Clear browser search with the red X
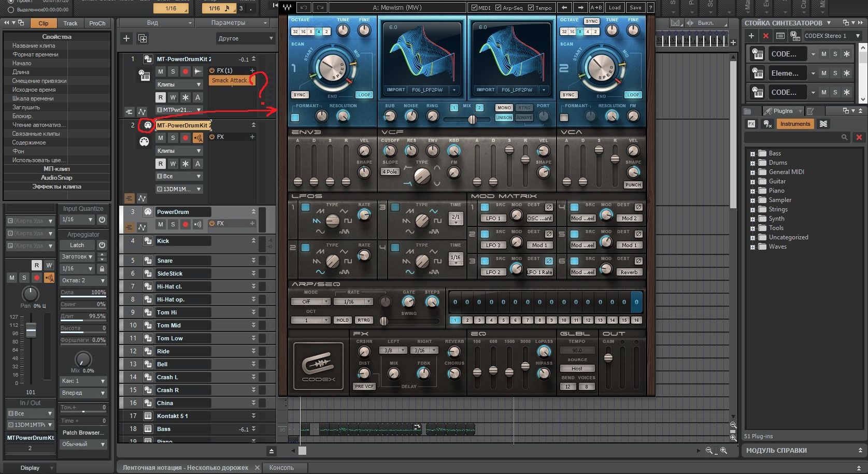Screen dimensions: 868x474 (859, 137)
